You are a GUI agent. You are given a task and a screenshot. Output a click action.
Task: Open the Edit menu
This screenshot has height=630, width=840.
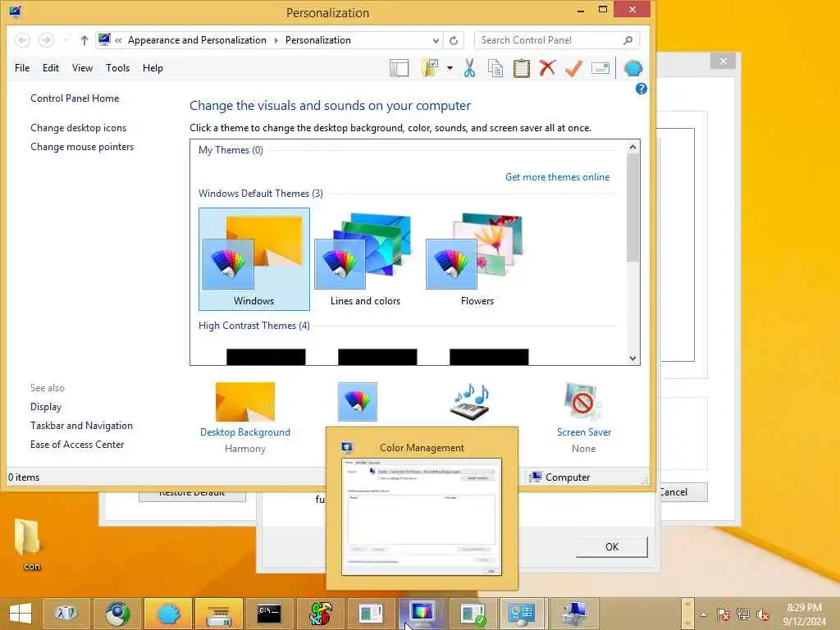(x=51, y=68)
